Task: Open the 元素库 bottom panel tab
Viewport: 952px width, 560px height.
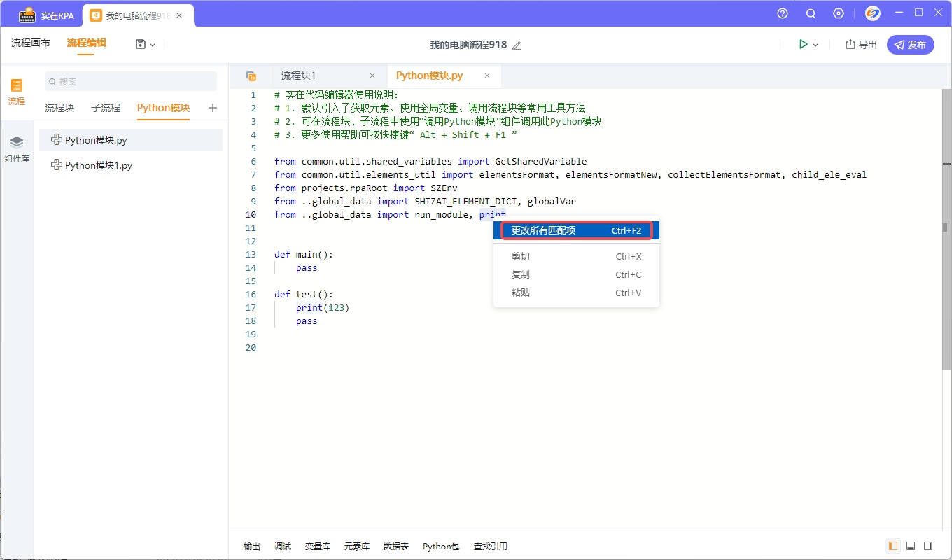Action: [x=357, y=547]
